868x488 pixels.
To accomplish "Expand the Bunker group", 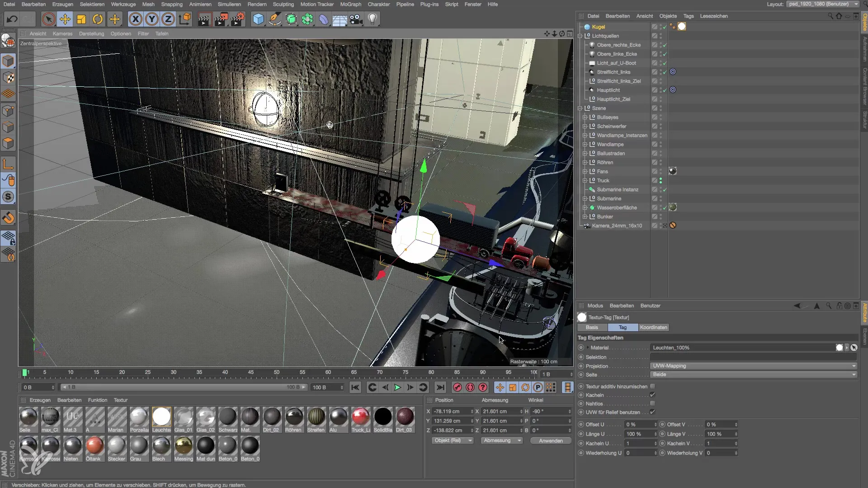I will [585, 216].
